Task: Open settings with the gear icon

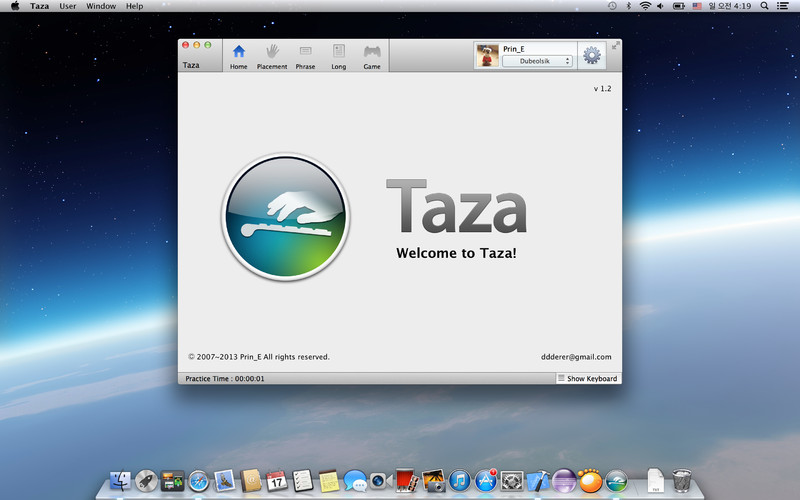Action: pos(592,56)
